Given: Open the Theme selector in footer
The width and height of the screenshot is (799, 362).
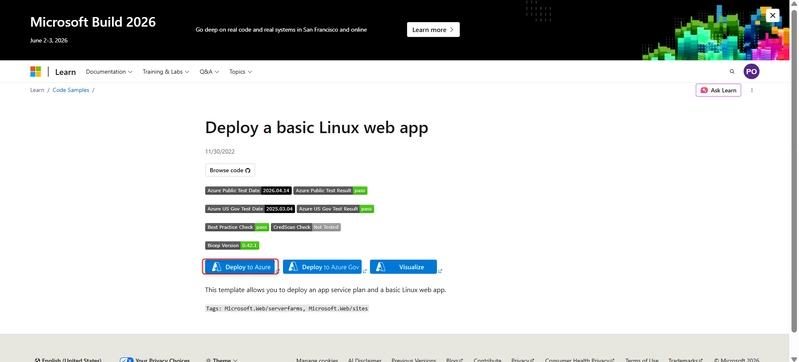Looking at the screenshot, I should tap(222, 360).
